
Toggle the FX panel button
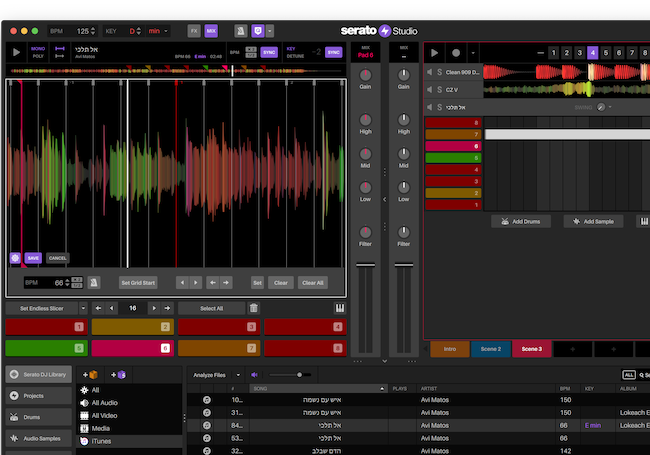[x=194, y=31]
